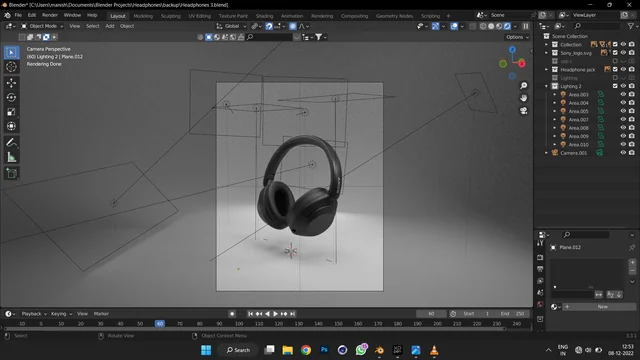Image resolution: width=640 pixels, height=360 pixels.
Task: Open WhatsApp from the taskbar
Action: pos(361,350)
